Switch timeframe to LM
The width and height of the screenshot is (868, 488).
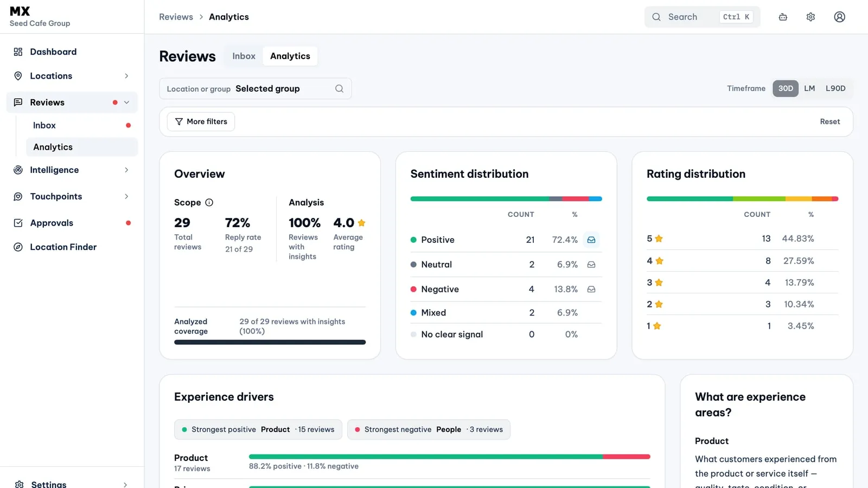(x=809, y=88)
